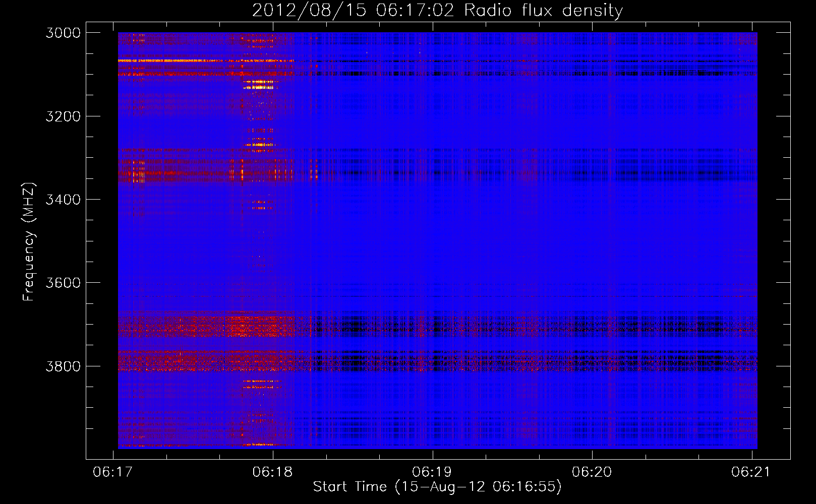Select the 3200 frequency tick label
This screenshot has height=504, width=816.
(x=63, y=116)
